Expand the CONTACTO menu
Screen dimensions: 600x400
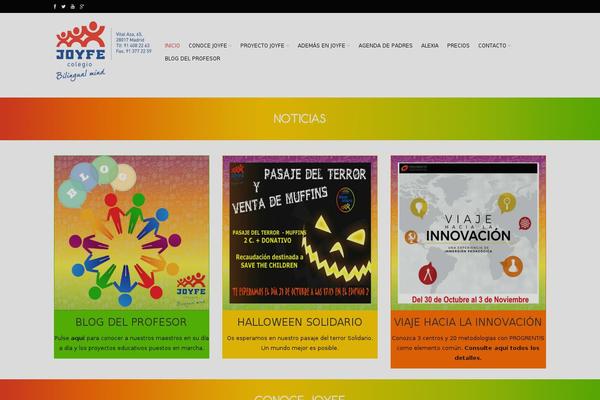(494, 46)
